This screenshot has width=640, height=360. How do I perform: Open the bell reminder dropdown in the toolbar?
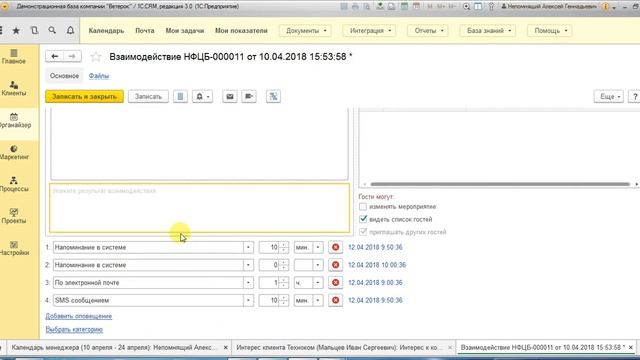(x=202, y=96)
